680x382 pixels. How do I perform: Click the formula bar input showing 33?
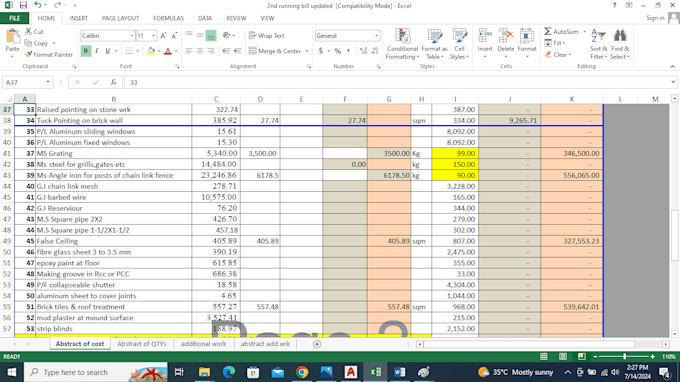coord(397,82)
